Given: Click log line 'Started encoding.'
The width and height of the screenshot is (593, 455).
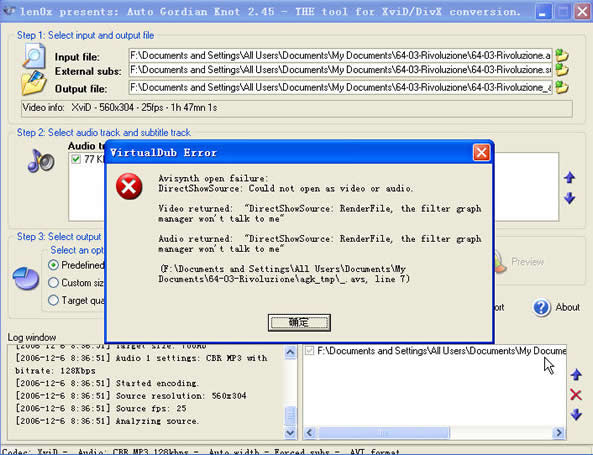Looking at the screenshot, I should click(106, 383).
